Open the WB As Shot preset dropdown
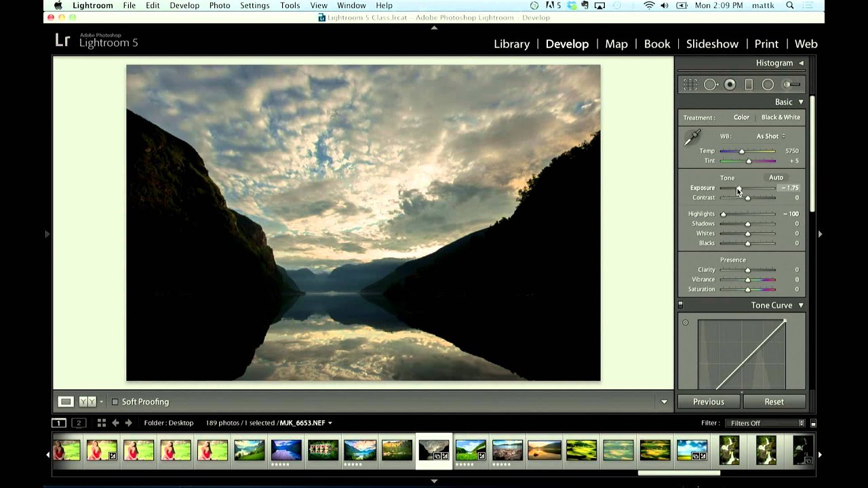Image resolution: width=868 pixels, height=488 pixels. [770, 136]
